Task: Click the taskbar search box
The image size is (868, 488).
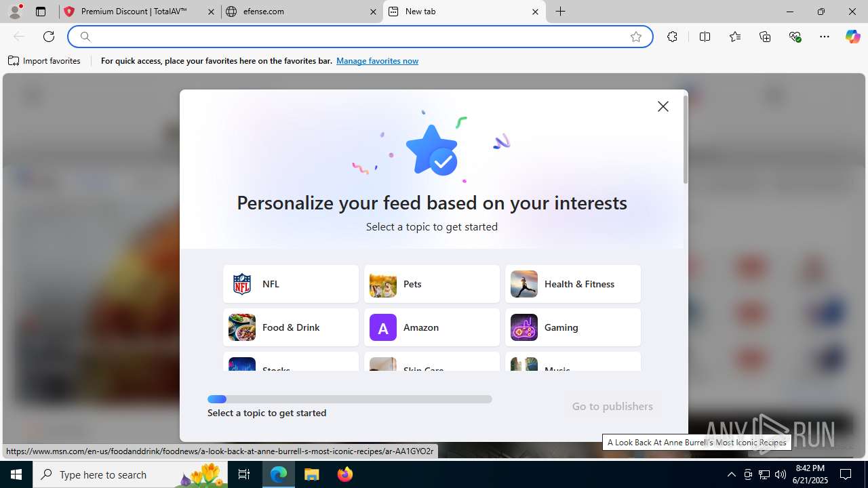Action: click(x=132, y=474)
